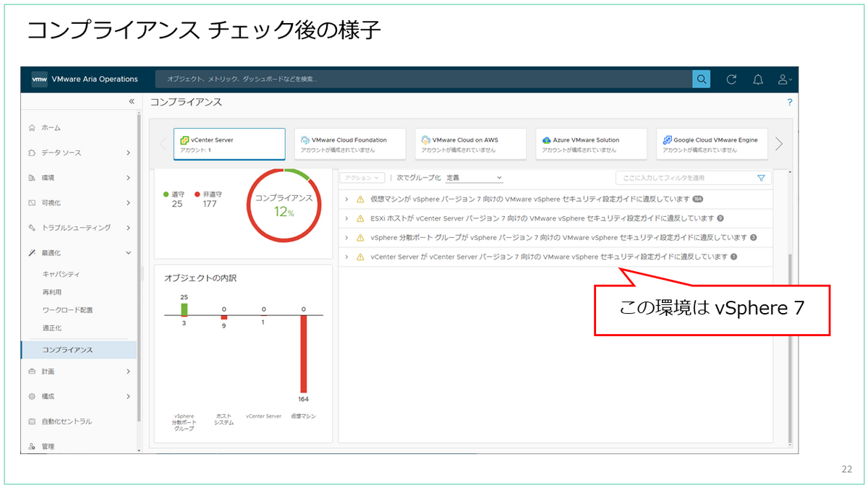Expand the 環境 menu chevron

click(128, 178)
